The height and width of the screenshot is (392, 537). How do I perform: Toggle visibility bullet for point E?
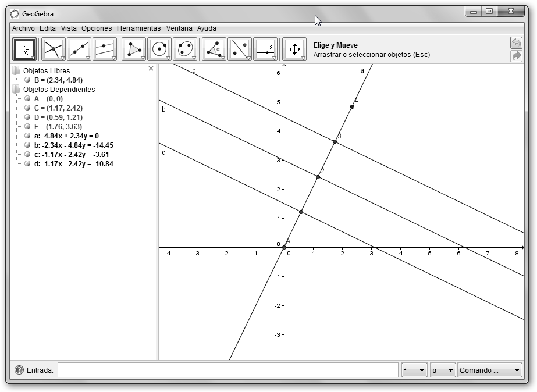pos(27,127)
